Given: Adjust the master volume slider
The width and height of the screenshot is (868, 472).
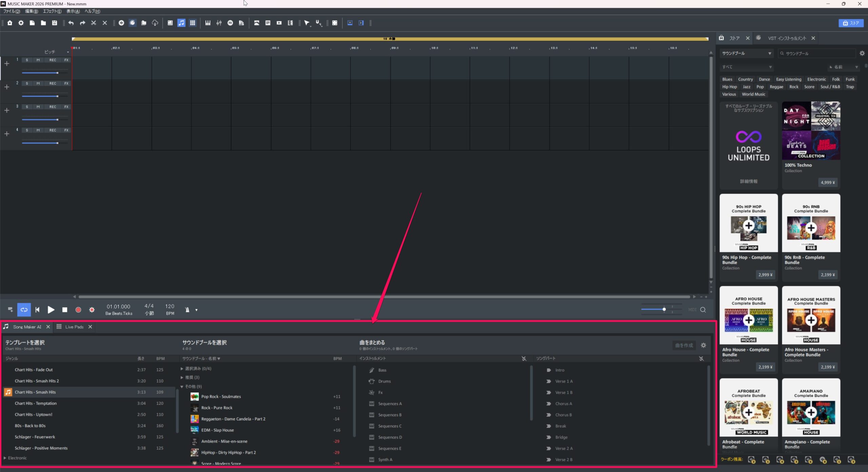Looking at the screenshot, I should pos(661,309).
